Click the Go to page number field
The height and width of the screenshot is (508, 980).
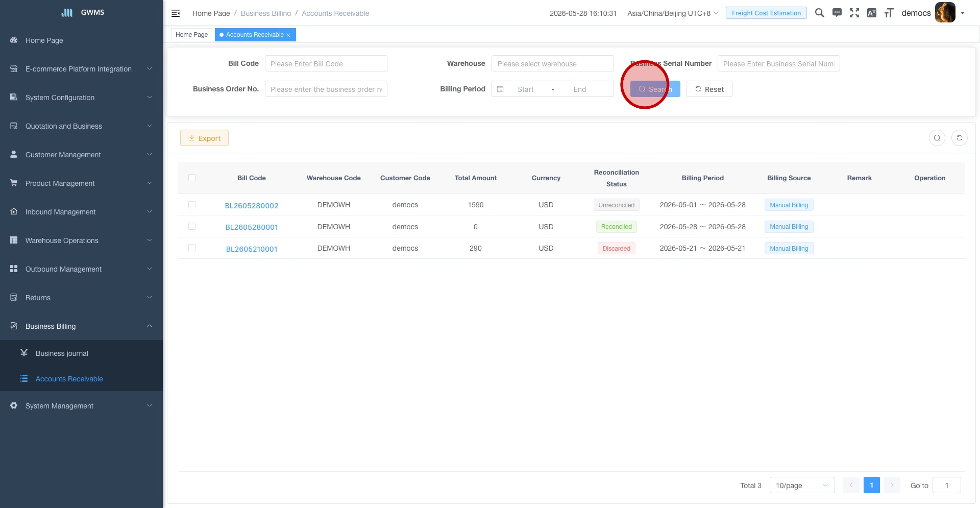click(946, 485)
